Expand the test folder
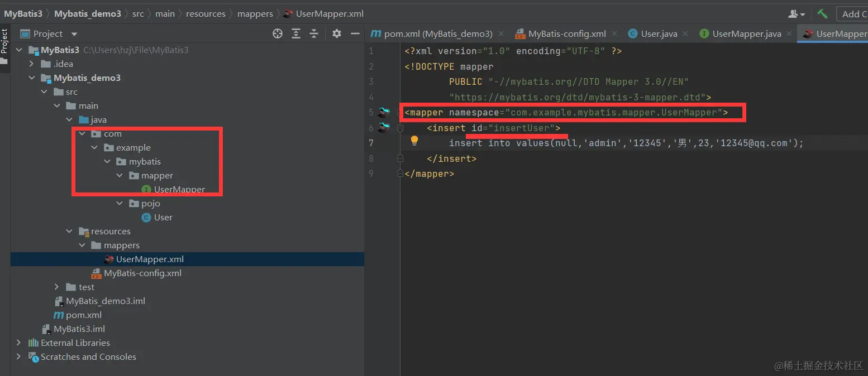Screen dimensions: 868x376 click(56, 287)
